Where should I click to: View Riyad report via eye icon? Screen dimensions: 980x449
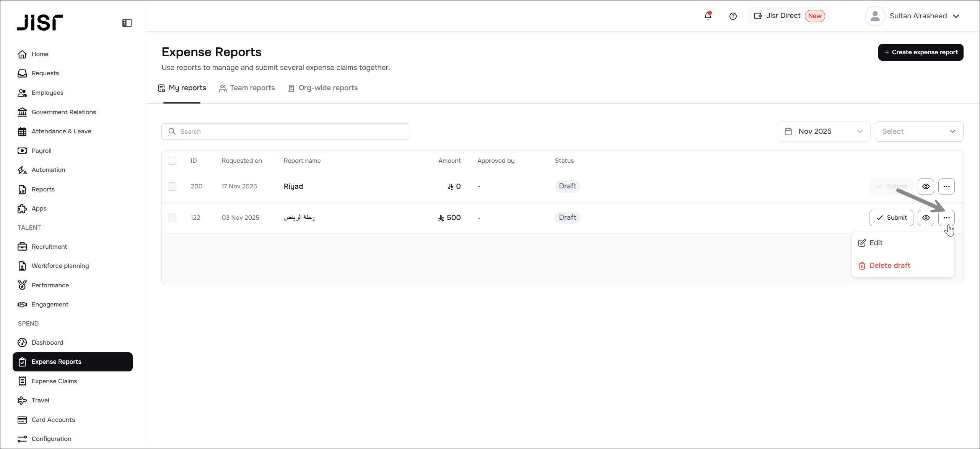[x=926, y=186]
